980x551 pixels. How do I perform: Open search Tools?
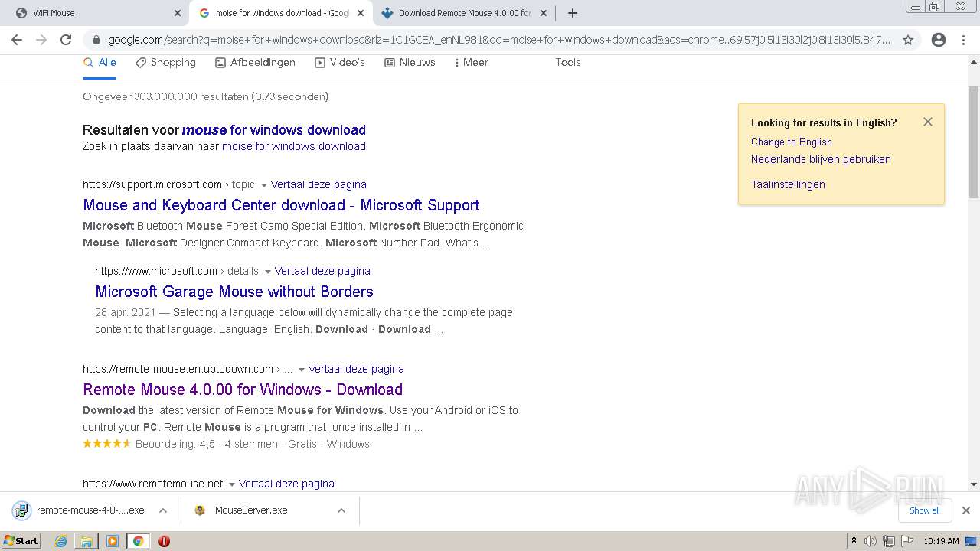(568, 63)
